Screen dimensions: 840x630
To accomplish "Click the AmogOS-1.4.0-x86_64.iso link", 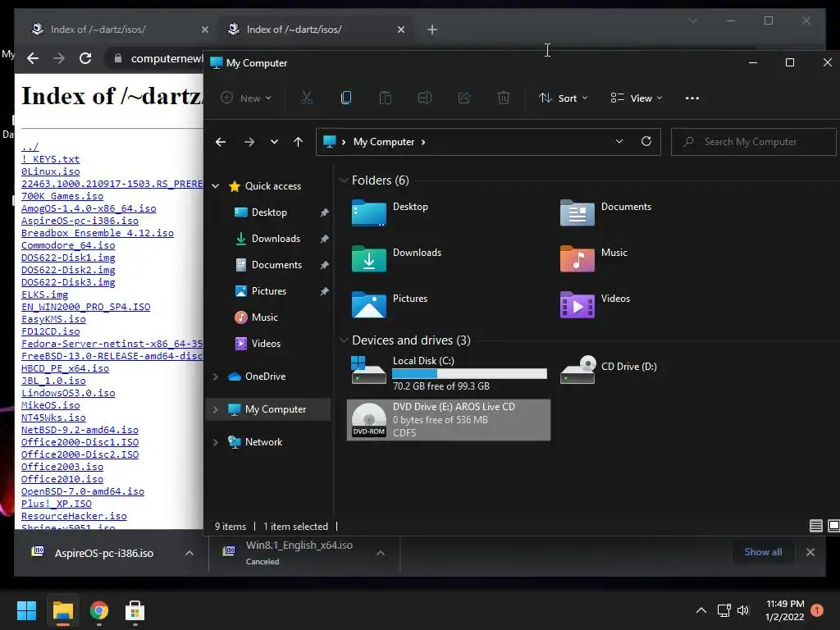I will click(x=89, y=208).
